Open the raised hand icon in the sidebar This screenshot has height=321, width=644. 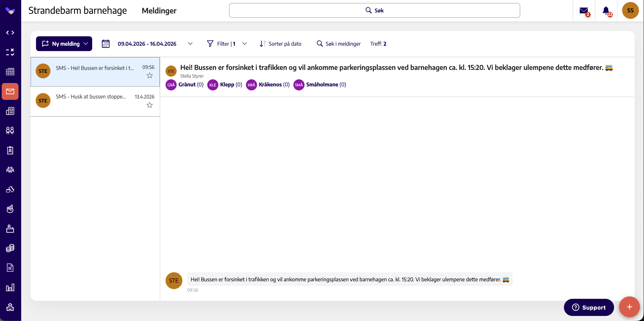(x=10, y=209)
